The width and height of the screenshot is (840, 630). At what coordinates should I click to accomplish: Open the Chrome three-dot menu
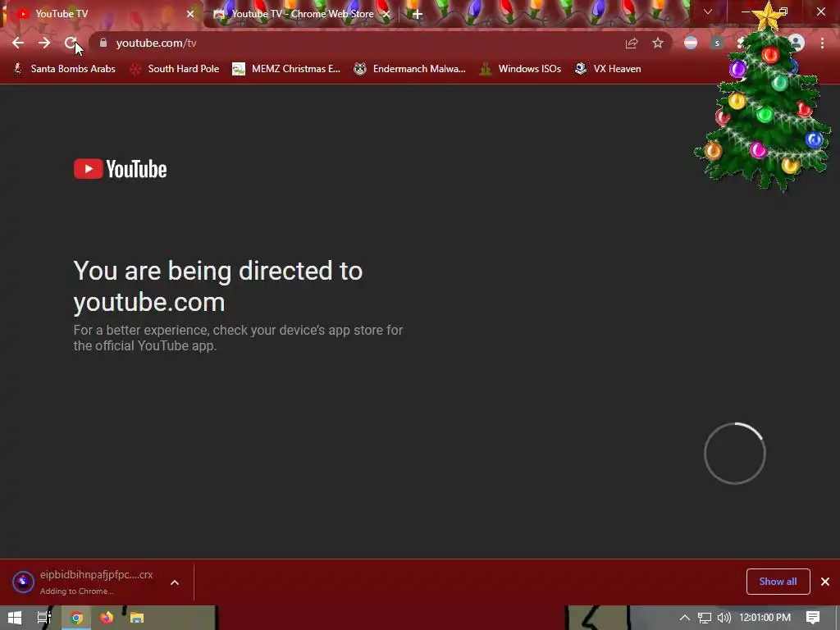822,43
